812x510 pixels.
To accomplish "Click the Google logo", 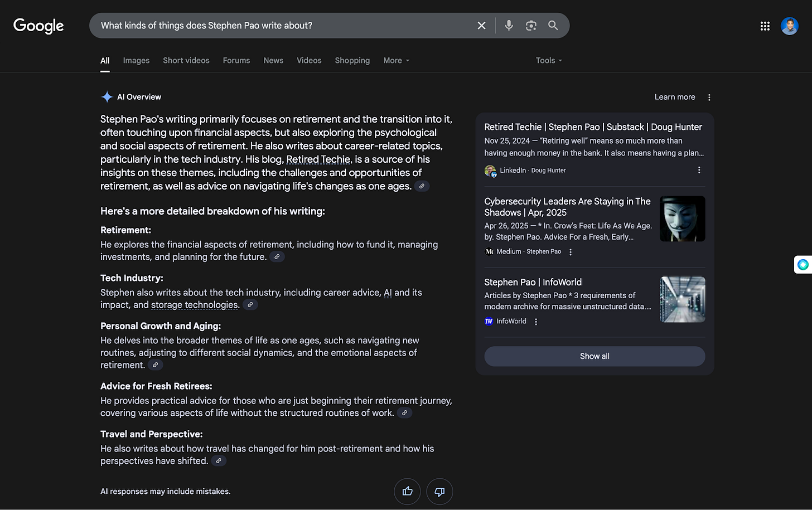I will pyautogui.click(x=38, y=26).
